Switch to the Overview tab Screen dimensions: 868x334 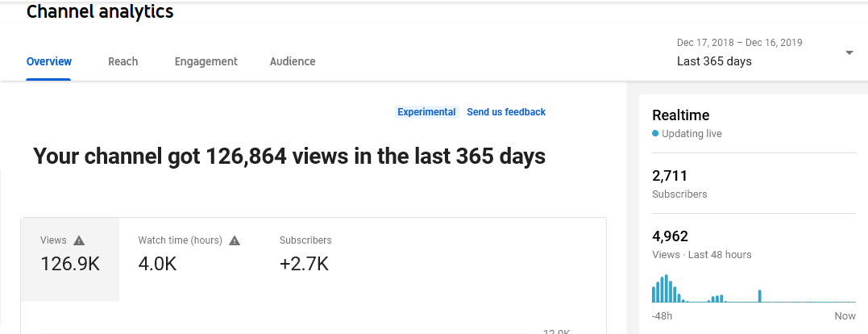pyautogui.click(x=49, y=61)
